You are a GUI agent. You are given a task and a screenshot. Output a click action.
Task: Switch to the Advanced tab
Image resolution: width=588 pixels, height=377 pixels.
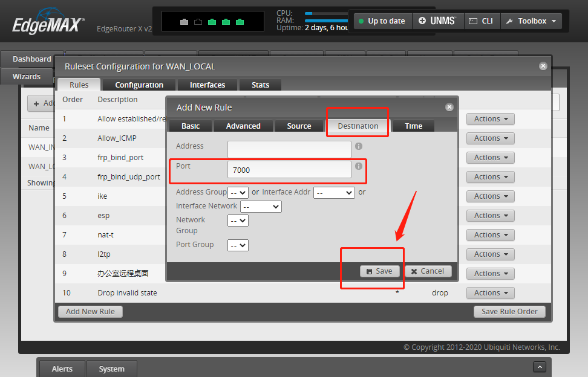pyautogui.click(x=243, y=126)
